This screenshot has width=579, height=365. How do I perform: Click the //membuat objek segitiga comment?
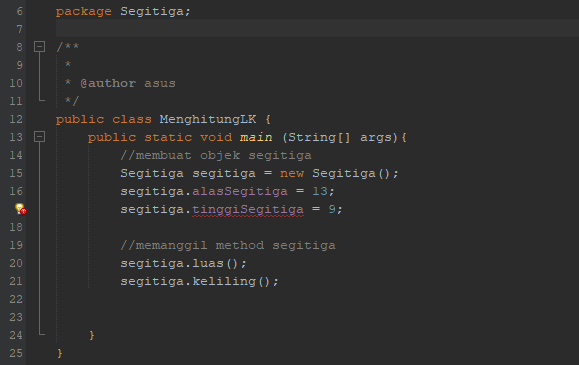pos(216,155)
